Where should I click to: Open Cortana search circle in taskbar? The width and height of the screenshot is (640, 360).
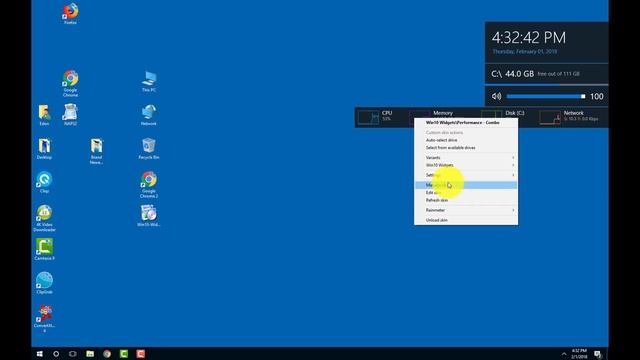coord(56,353)
